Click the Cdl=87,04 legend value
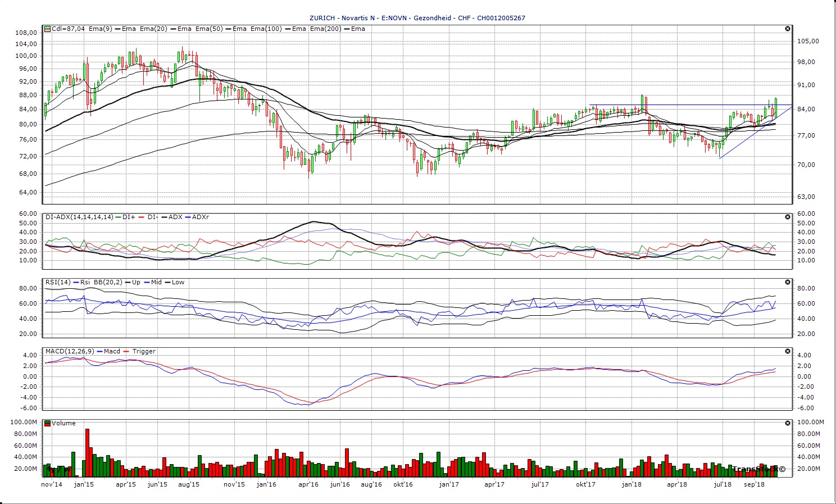 click(68, 29)
